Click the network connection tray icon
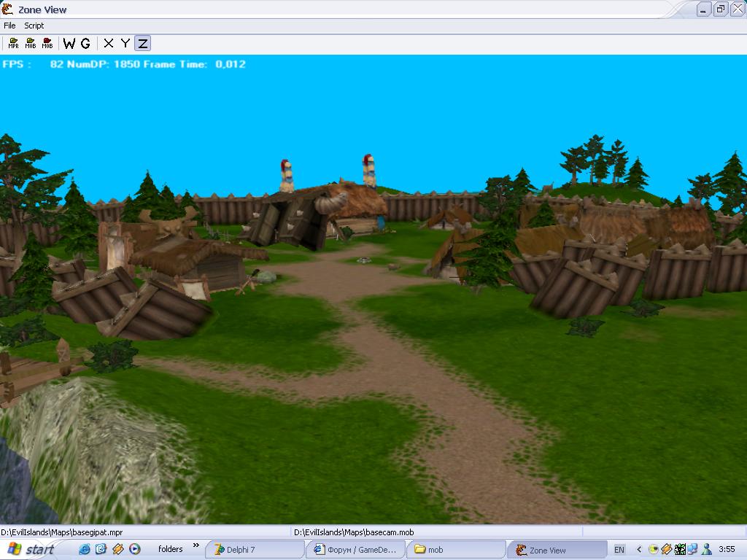747x560 pixels. 692,549
